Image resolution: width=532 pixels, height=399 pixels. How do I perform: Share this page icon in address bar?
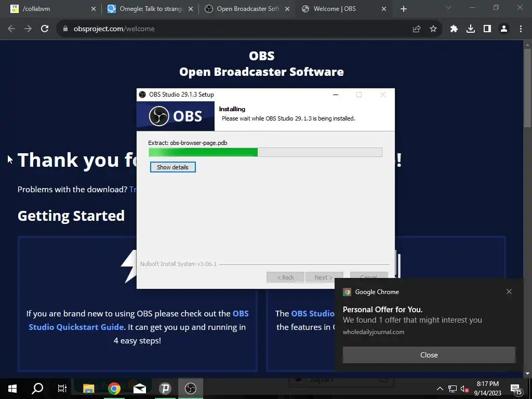(417, 29)
